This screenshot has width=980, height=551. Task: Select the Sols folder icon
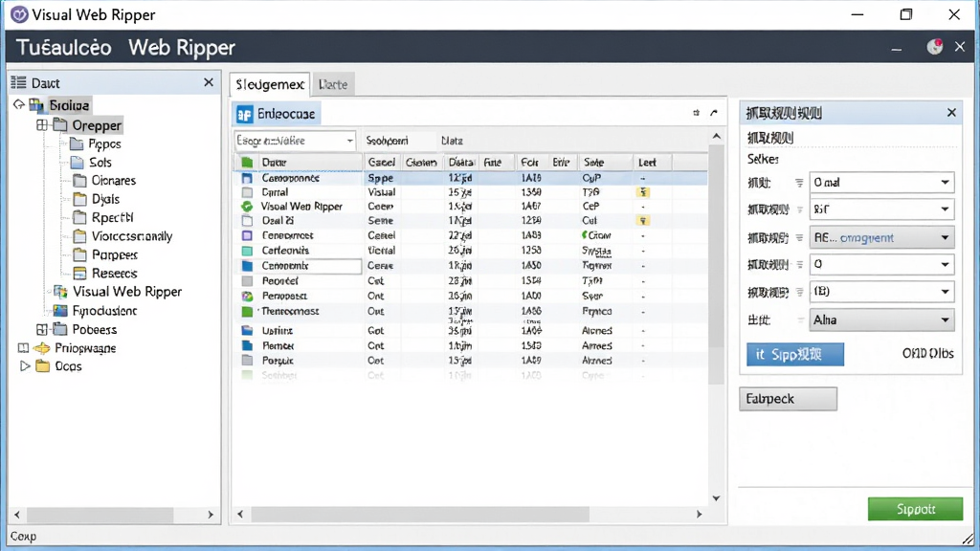pyautogui.click(x=77, y=163)
